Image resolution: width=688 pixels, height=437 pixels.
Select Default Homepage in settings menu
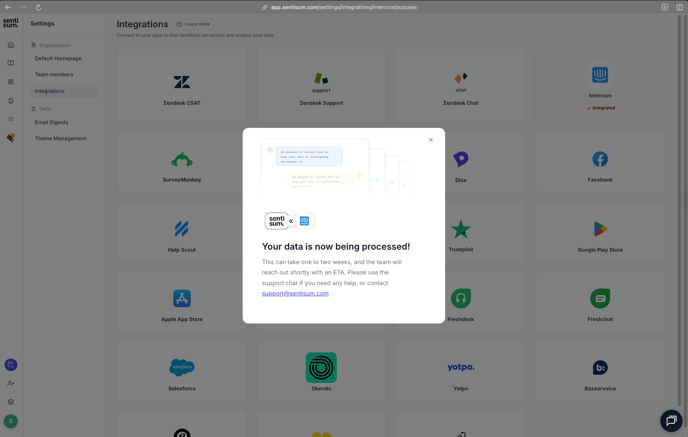click(58, 59)
